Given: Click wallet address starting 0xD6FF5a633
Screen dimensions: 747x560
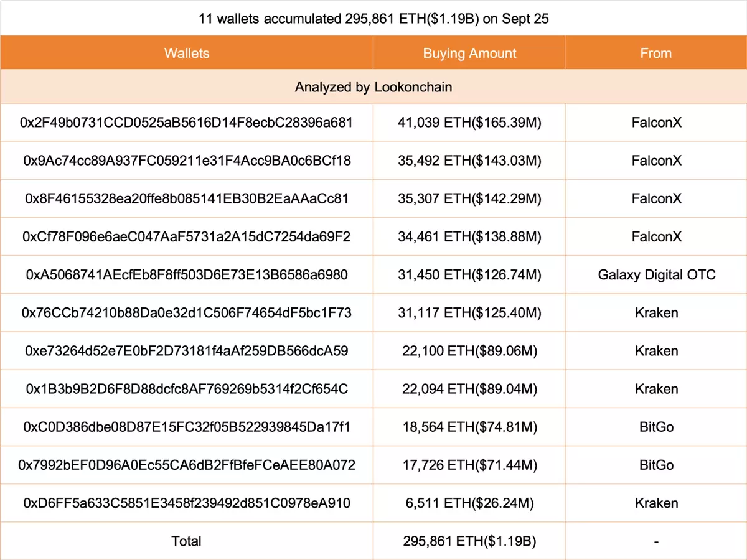Looking at the screenshot, I should pos(187,503).
